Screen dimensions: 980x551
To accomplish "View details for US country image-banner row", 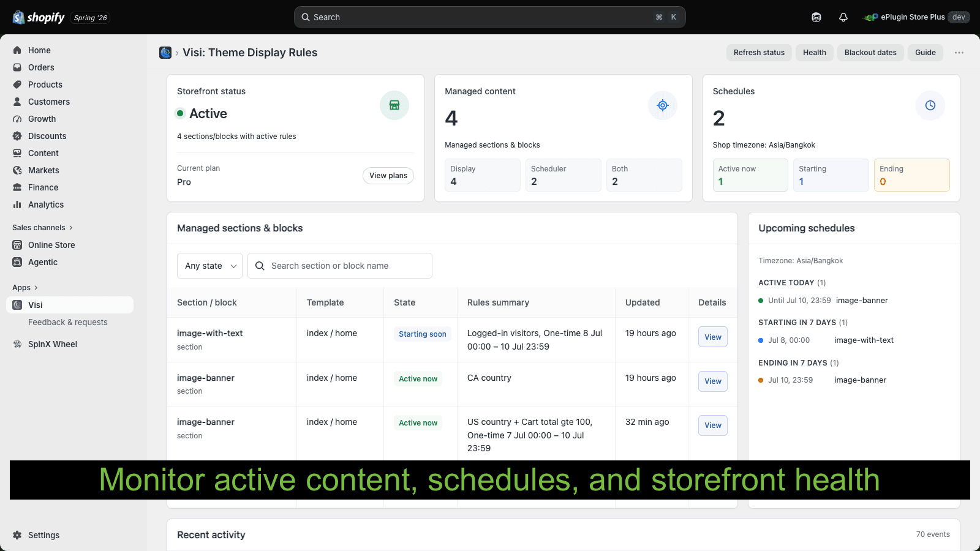I will [713, 425].
